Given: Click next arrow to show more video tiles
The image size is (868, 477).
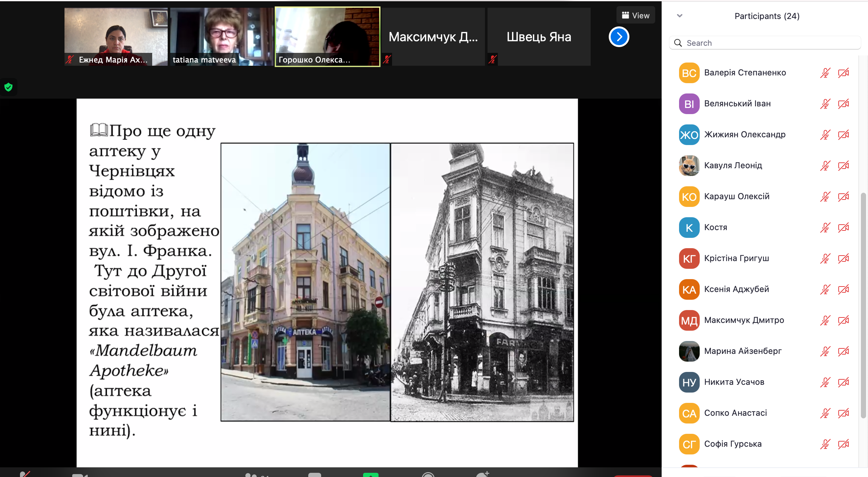Looking at the screenshot, I should click(619, 37).
